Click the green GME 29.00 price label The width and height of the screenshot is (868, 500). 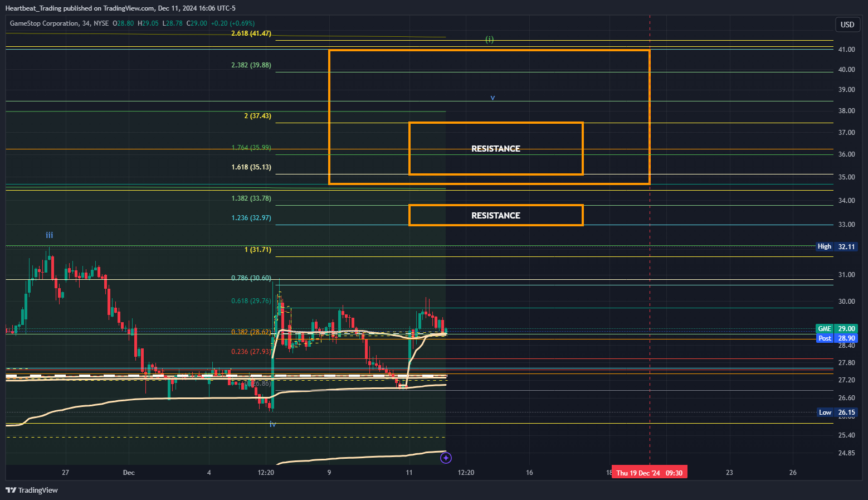836,329
